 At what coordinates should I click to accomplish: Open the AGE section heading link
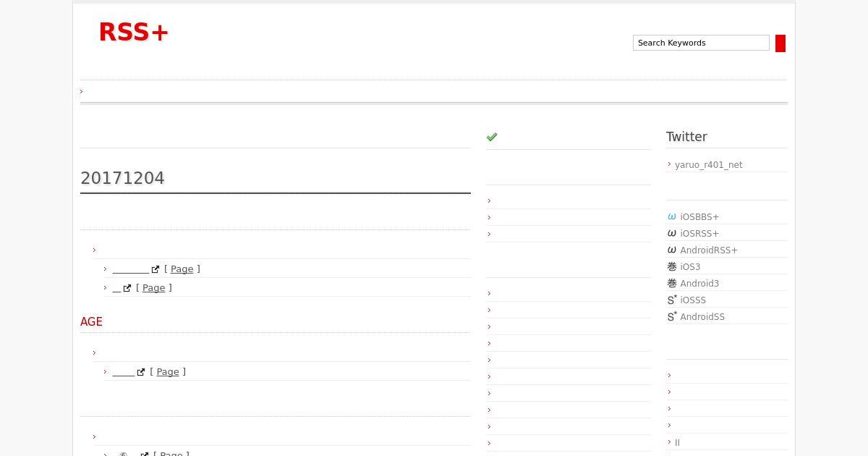[91, 322]
